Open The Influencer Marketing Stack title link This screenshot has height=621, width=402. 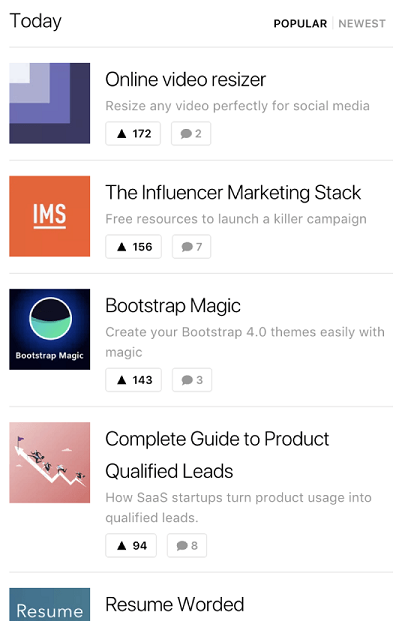tap(233, 192)
